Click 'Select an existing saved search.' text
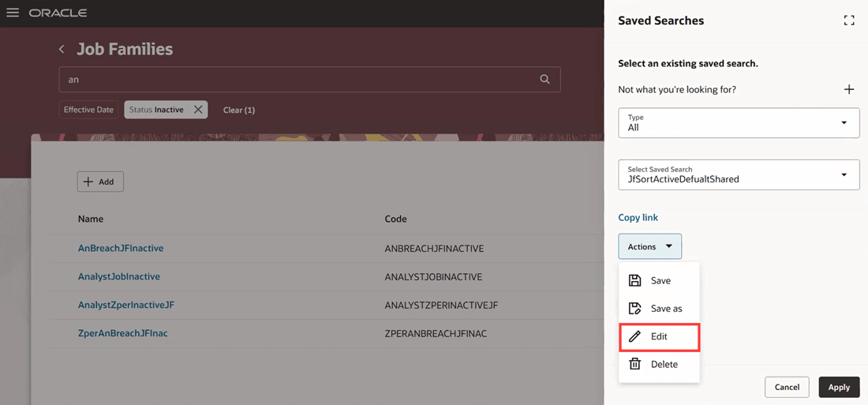The image size is (868, 405). pos(688,64)
